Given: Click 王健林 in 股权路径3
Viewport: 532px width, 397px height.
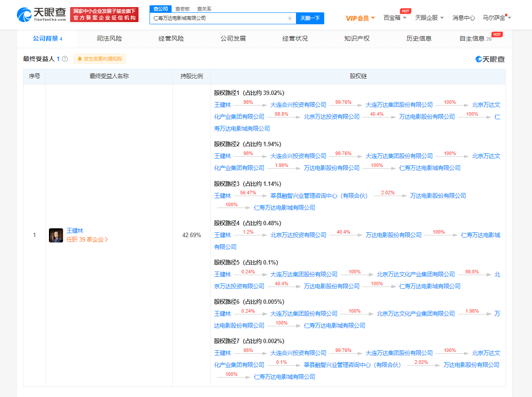Looking at the screenshot, I should 223,196.
